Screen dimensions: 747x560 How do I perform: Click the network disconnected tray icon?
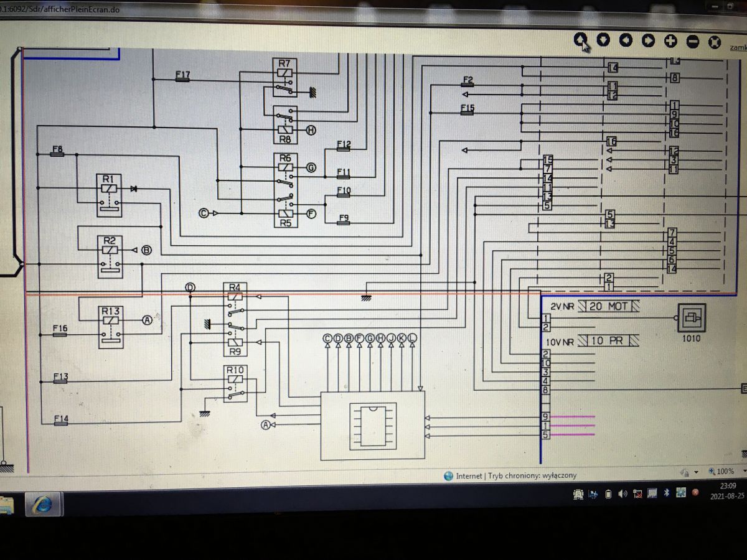click(637, 495)
